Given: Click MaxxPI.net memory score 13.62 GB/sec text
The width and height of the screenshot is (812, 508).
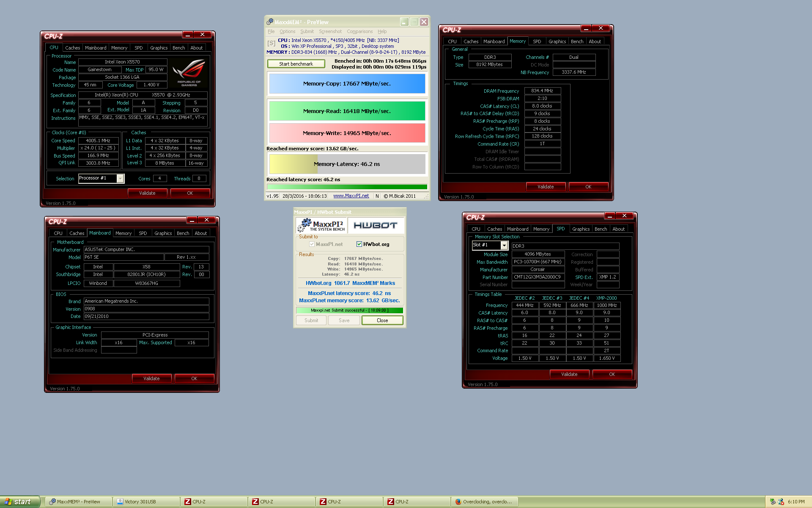Looking at the screenshot, I should [349, 301].
